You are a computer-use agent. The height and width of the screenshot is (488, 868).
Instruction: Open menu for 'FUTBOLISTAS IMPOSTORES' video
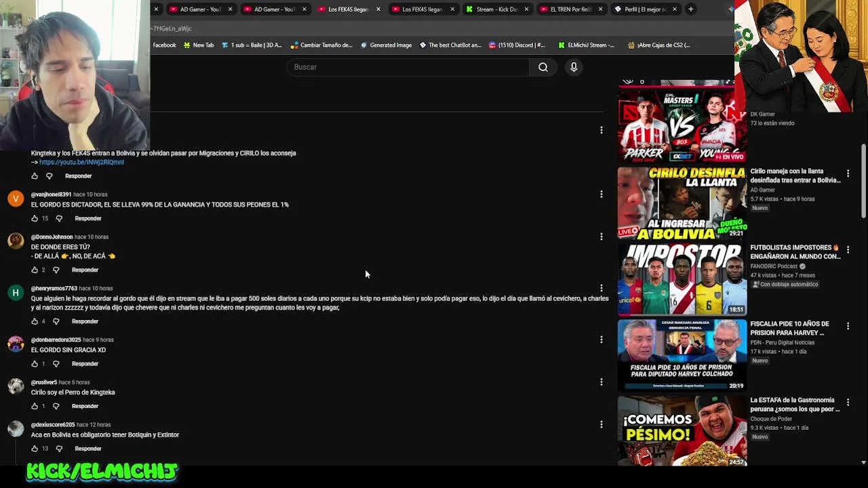[848, 250]
